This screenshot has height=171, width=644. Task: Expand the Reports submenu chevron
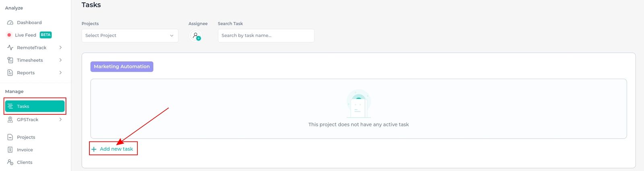click(x=60, y=73)
